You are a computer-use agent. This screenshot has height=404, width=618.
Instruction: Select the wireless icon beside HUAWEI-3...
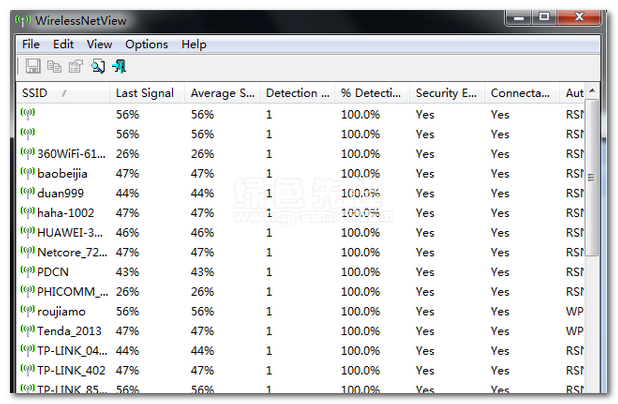pyautogui.click(x=28, y=232)
